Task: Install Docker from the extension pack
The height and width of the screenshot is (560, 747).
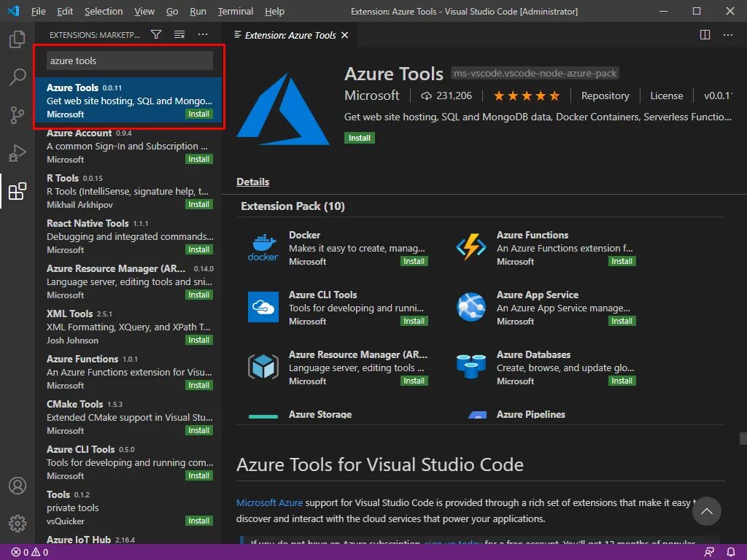Action: 414,261
